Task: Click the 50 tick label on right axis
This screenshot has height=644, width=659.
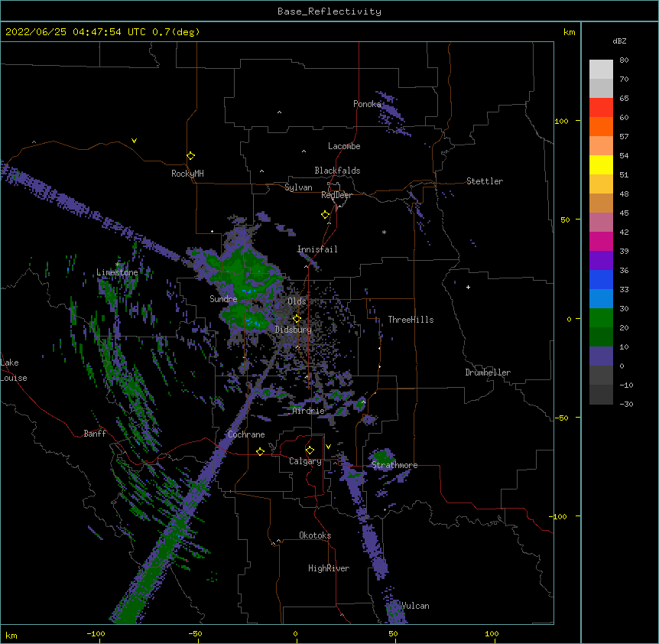Action: pyautogui.click(x=565, y=220)
